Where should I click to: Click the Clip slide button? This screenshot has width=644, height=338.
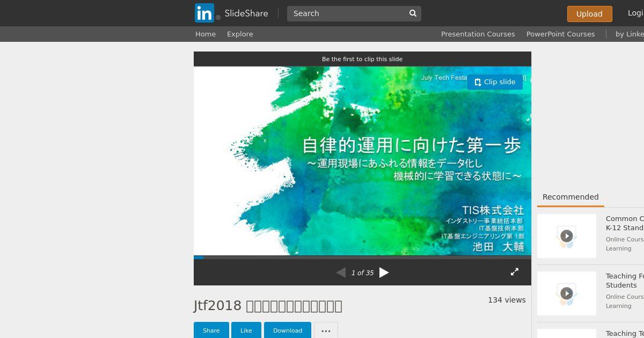point(495,82)
